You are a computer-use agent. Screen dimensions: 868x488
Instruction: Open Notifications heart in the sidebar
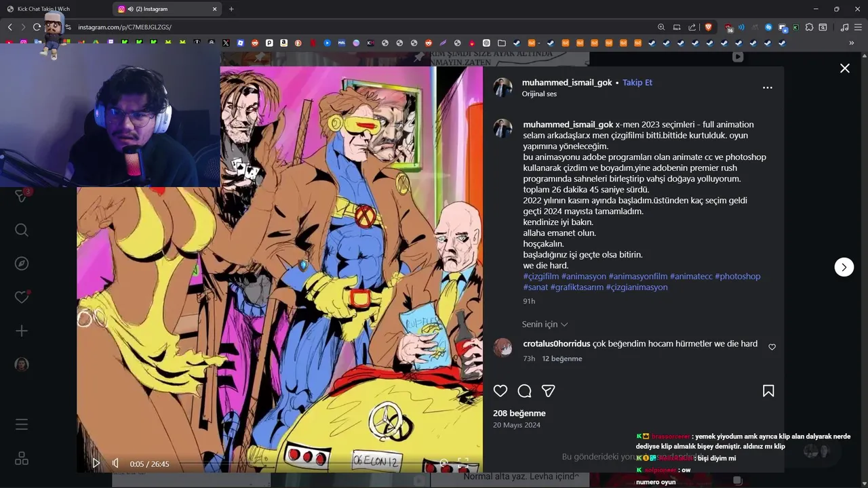point(22,297)
